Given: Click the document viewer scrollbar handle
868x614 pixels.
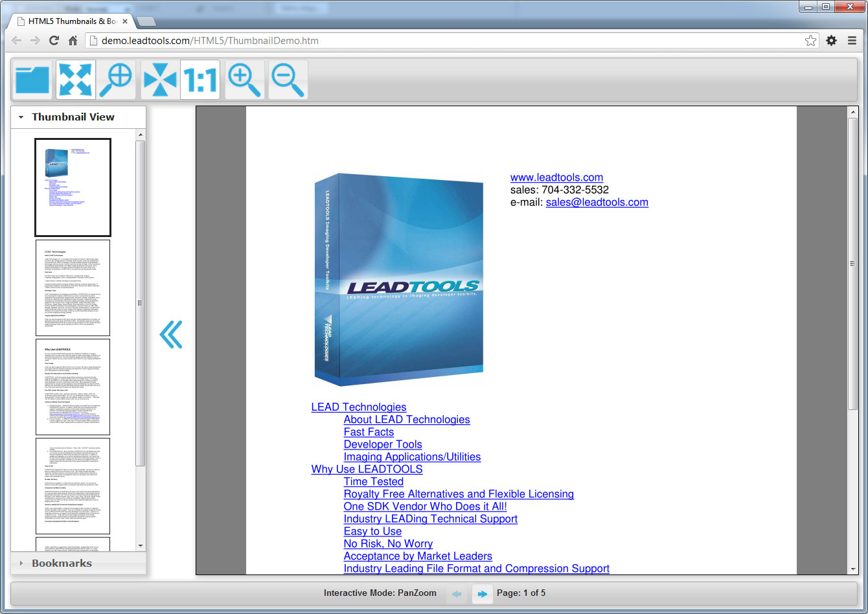Looking at the screenshot, I should [x=853, y=263].
